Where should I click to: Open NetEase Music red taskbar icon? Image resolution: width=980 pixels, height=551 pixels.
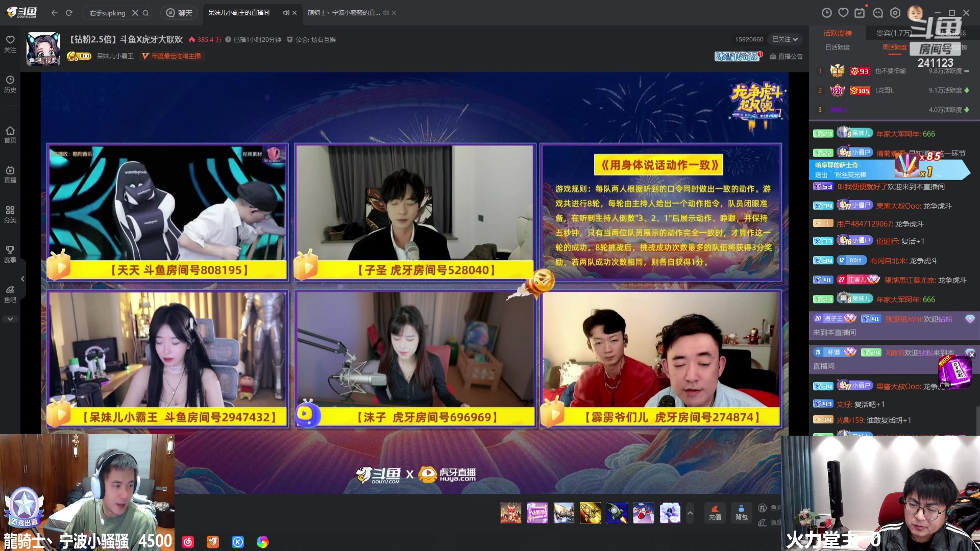click(x=188, y=542)
